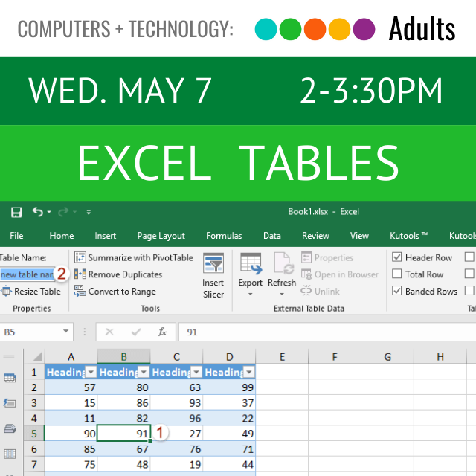Click the insert function fx icon
The height and width of the screenshot is (476, 476).
[x=162, y=332]
